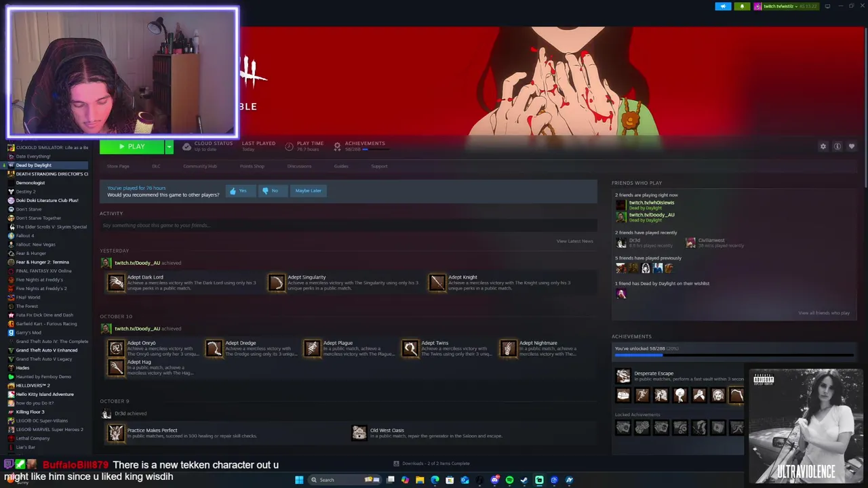Open Dr3d profile link in October 9
This screenshot has width=868, height=488.
(120, 413)
